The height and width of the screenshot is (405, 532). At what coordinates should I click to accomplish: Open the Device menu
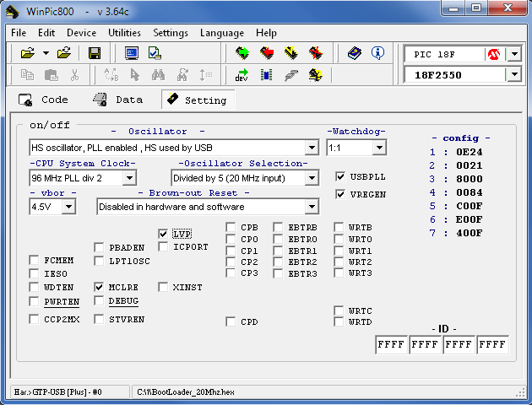(81, 33)
